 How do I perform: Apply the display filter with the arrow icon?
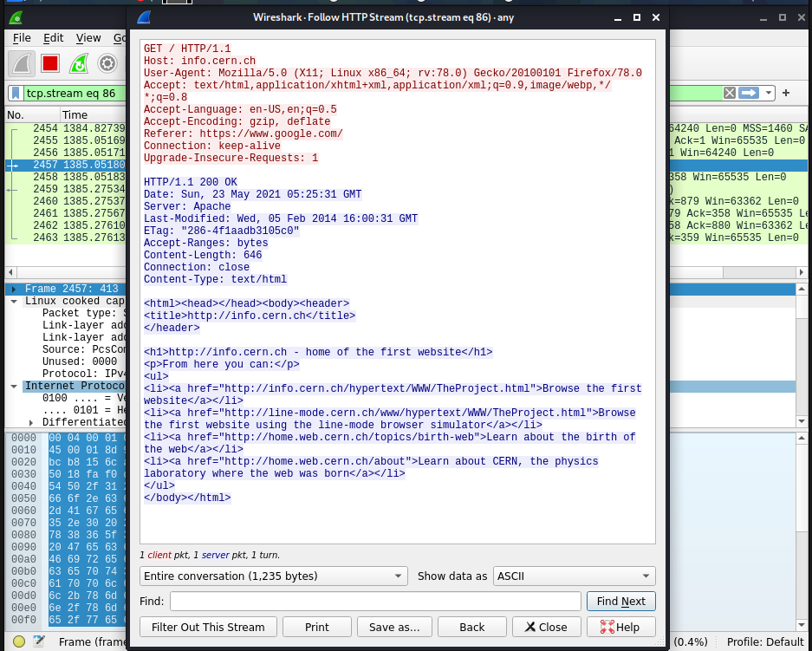tap(749, 93)
